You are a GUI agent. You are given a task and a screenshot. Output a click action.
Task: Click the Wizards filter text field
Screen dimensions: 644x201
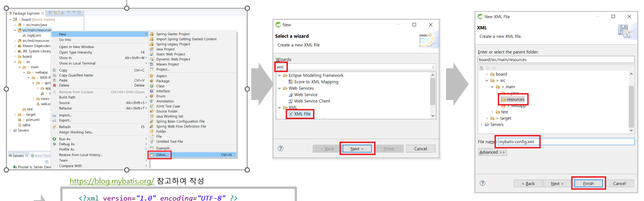356,67
